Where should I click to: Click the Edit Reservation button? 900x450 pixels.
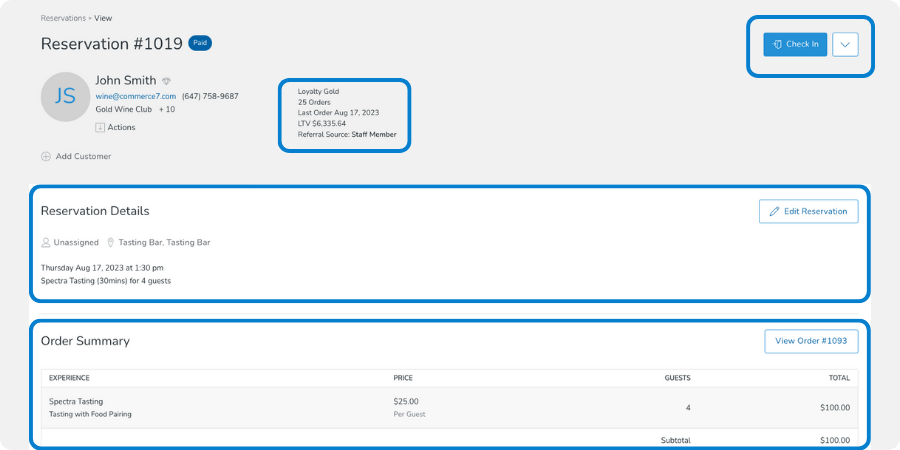[x=808, y=211]
